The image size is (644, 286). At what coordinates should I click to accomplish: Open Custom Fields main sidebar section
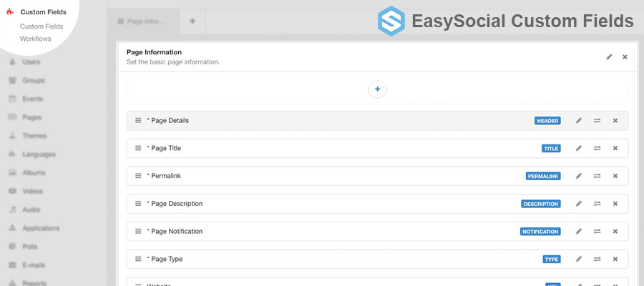pos(43,12)
